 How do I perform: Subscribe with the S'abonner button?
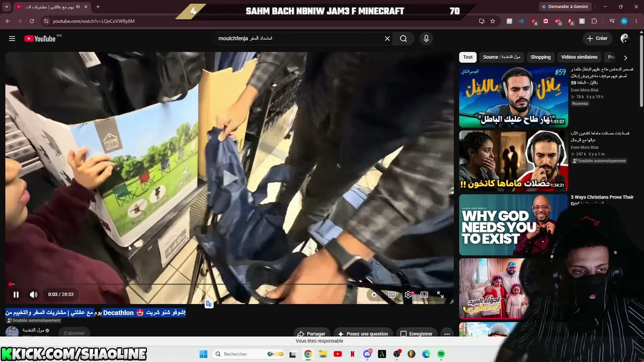tap(74, 333)
